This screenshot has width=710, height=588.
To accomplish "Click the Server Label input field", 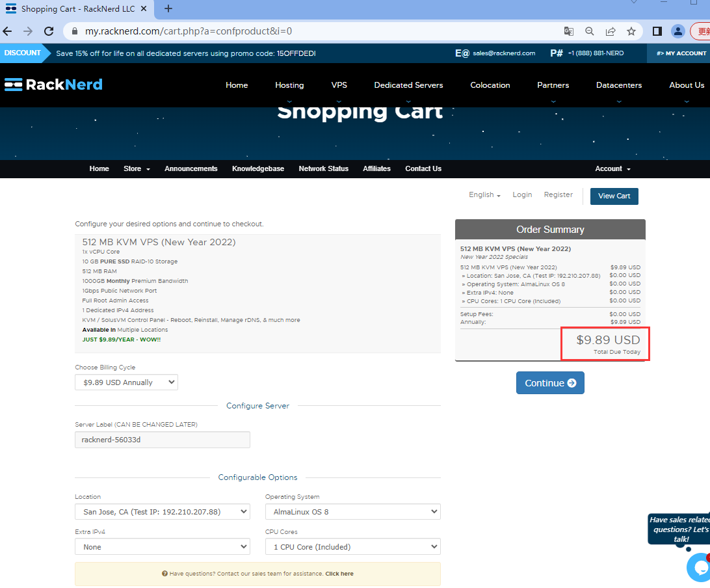I will 163,440.
